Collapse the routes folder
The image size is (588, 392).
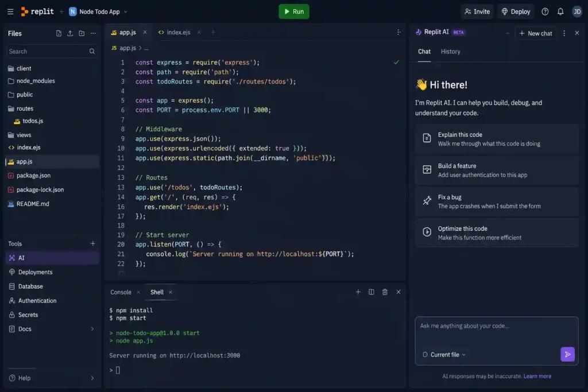coord(52,108)
